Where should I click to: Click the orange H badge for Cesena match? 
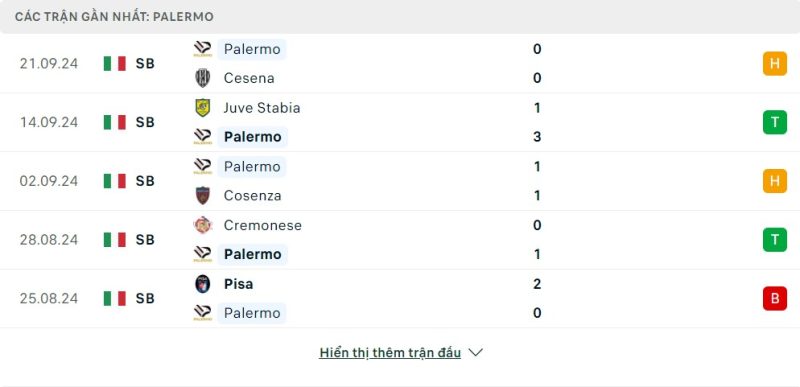coord(774,64)
